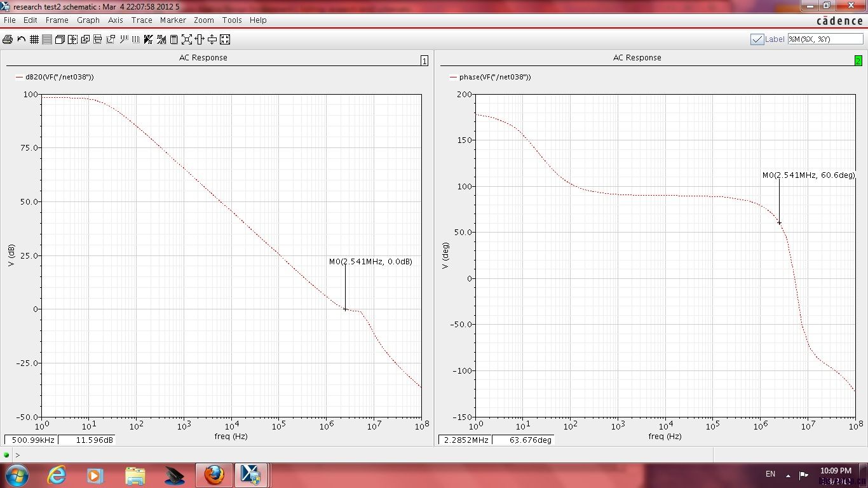Click the overlapping squares copy-window icon
868x488 pixels.
point(85,39)
